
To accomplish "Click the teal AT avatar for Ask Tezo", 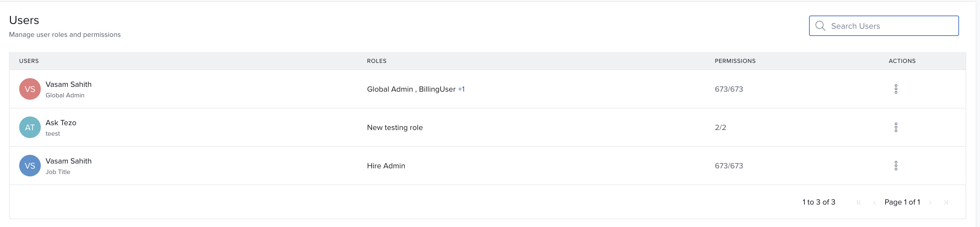I will tap(30, 127).
